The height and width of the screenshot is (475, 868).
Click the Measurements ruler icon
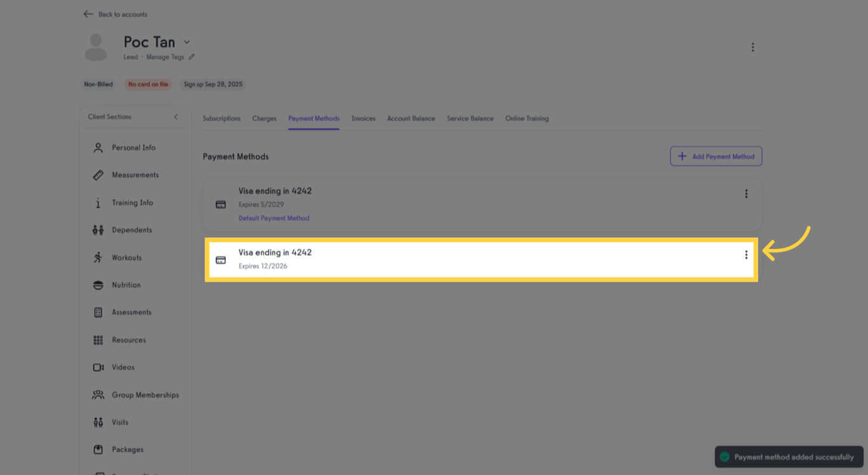[98, 175]
